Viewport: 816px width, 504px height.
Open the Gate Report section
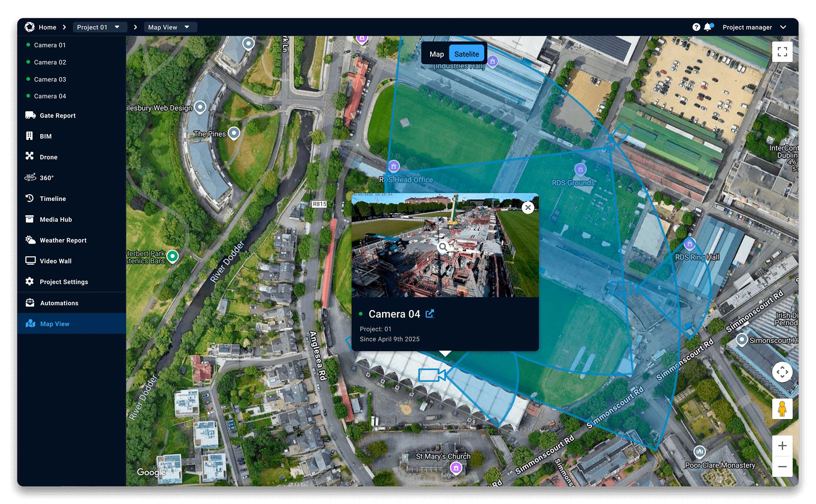(x=57, y=116)
